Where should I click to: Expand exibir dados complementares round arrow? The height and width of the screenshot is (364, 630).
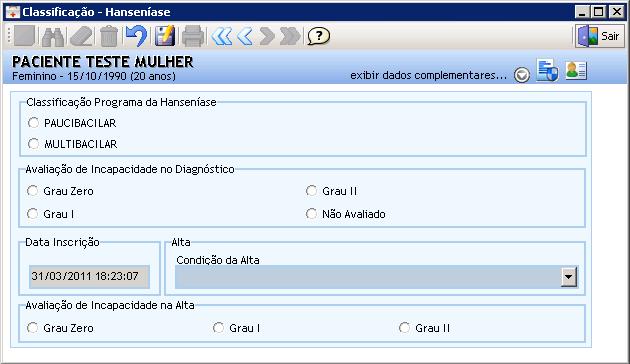click(522, 75)
